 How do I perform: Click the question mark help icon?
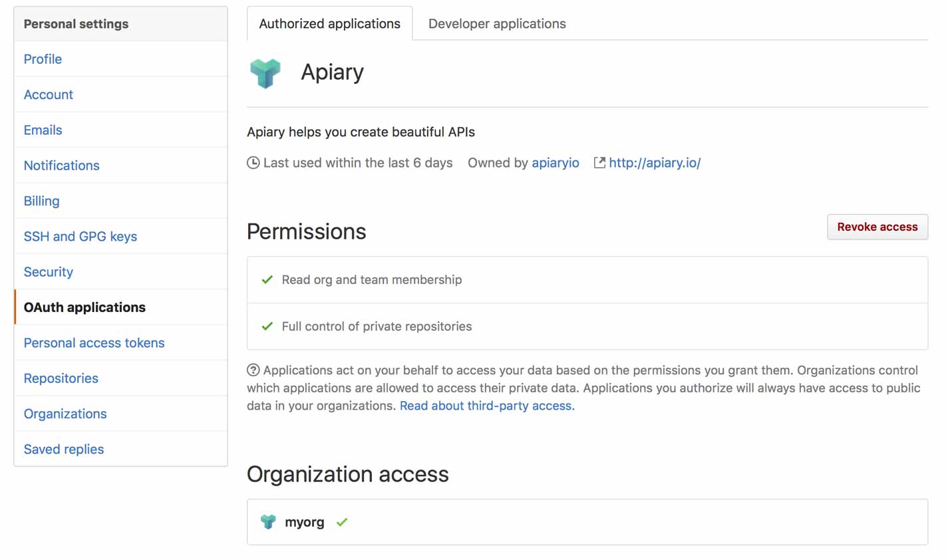point(253,370)
